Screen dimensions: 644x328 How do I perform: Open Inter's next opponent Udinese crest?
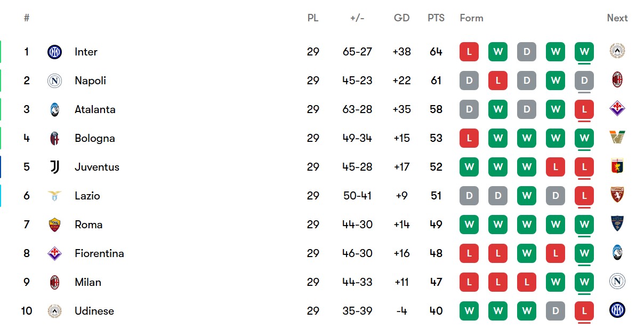[x=617, y=51]
